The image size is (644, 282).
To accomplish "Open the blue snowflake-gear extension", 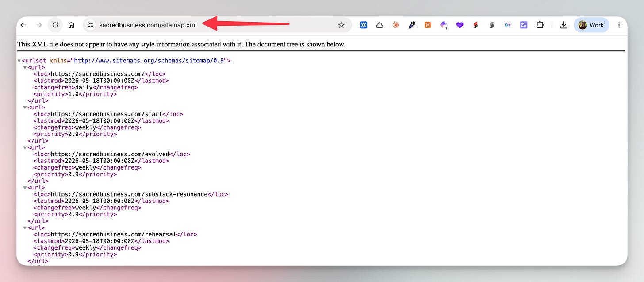I will point(364,25).
